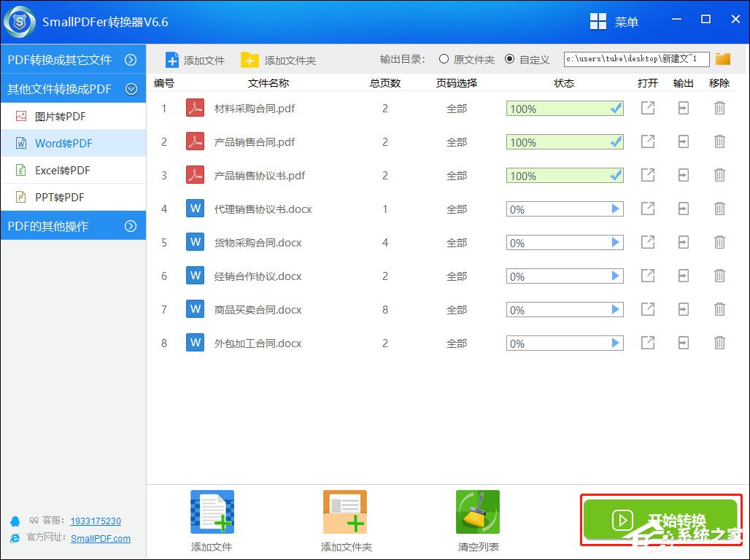Clear the list using the 清空列表 broom icon
Screen dimensions: 750x560
pos(477,512)
